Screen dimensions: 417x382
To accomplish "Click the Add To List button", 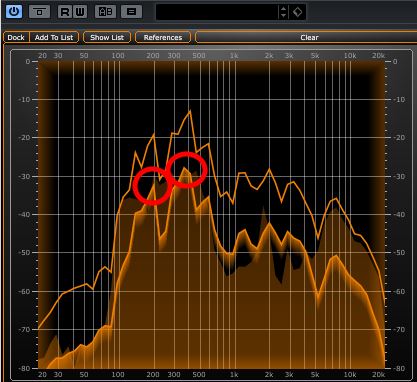I will pos(54,37).
